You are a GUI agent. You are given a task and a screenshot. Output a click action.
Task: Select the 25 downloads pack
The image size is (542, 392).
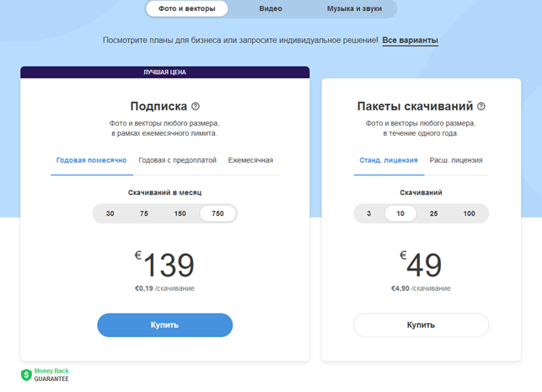click(433, 214)
